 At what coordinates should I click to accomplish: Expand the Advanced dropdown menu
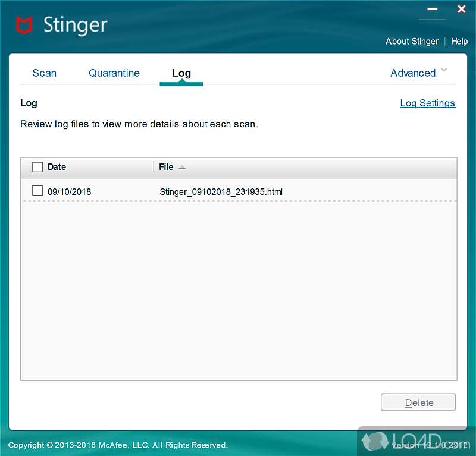[419, 73]
